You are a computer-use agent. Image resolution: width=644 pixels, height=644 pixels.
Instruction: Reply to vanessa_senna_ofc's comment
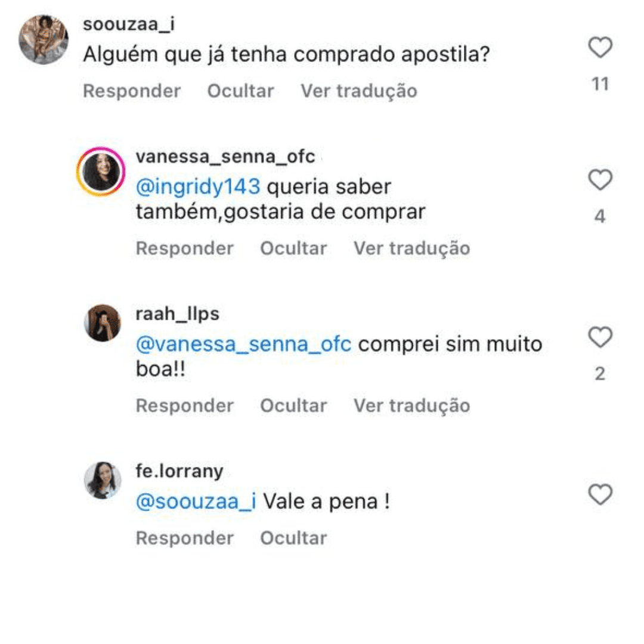click(184, 248)
